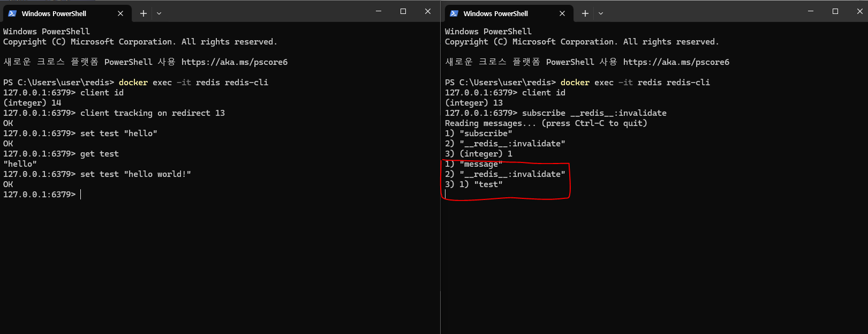Viewport: 868px width, 334px height.
Task: Click the empty prompt line in the left terminal
Action: pos(42,195)
